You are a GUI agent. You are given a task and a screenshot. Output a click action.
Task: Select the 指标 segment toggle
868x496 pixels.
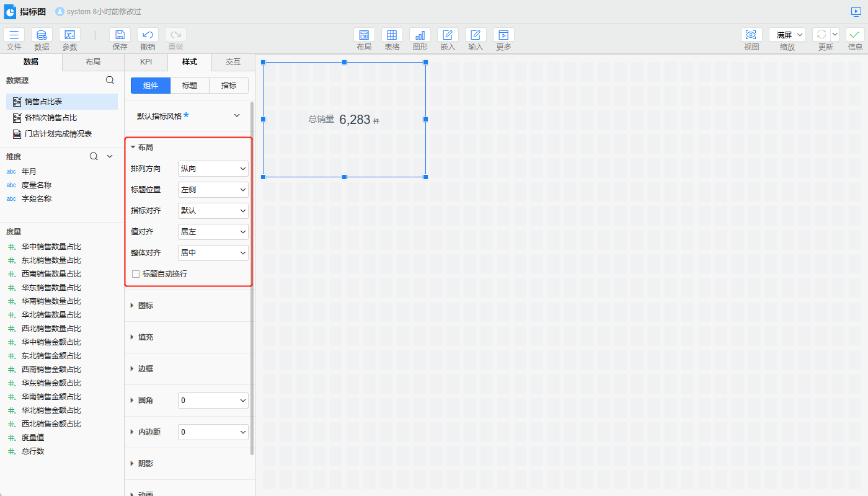click(x=229, y=86)
